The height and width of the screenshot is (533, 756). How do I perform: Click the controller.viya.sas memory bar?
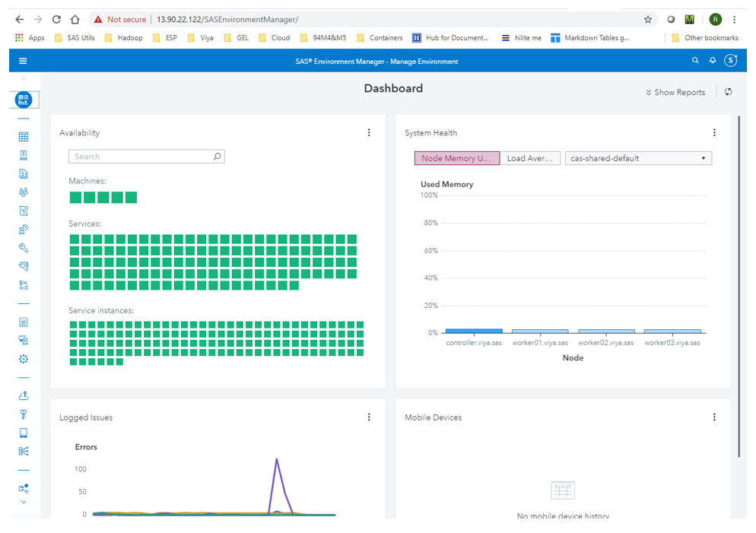tap(474, 331)
